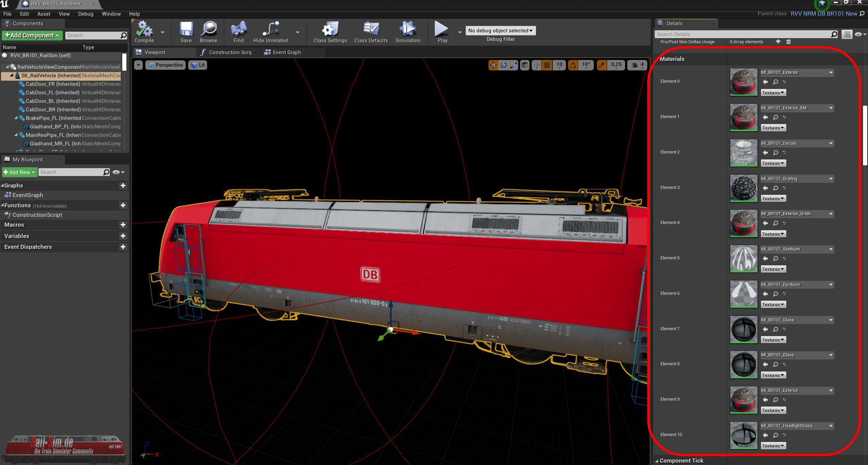Toggle the Details property matrix view icon
The height and width of the screenshot is (465, 868).
click(847, 34)
